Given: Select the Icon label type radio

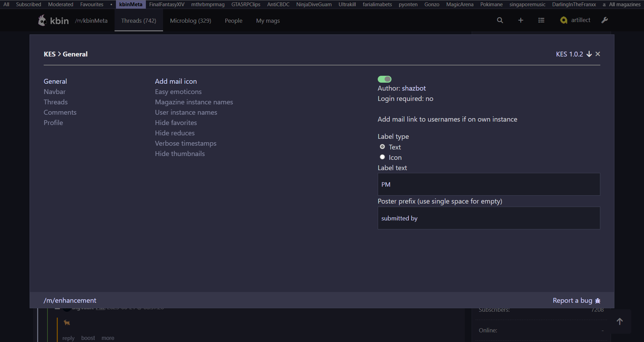Looking at the screenshot, I should (x=382, y=157).
